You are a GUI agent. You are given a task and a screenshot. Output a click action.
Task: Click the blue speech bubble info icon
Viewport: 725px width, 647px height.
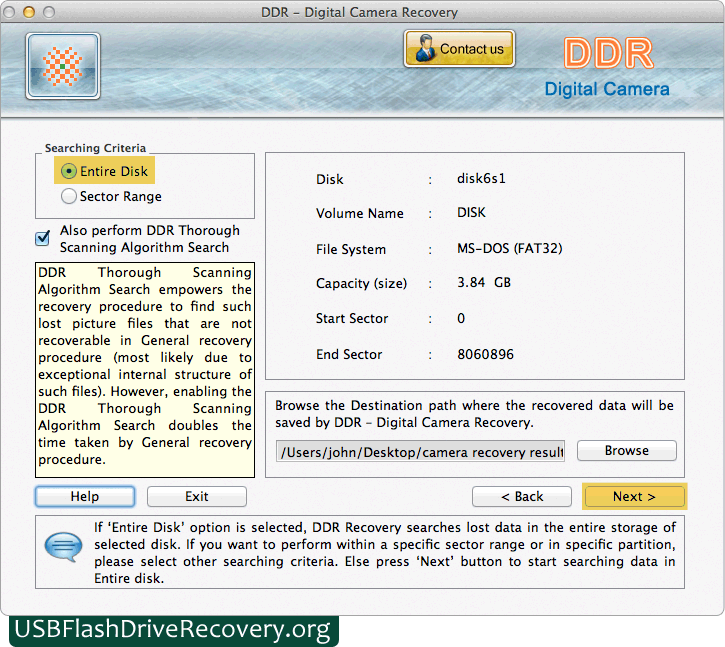(x=63, y=546)
